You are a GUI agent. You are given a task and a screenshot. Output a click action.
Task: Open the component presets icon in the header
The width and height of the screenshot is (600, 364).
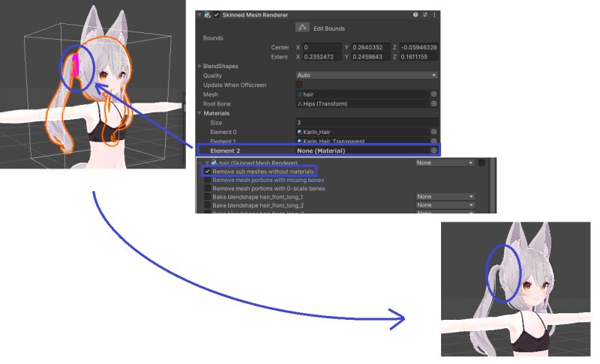tap(424, 15)
